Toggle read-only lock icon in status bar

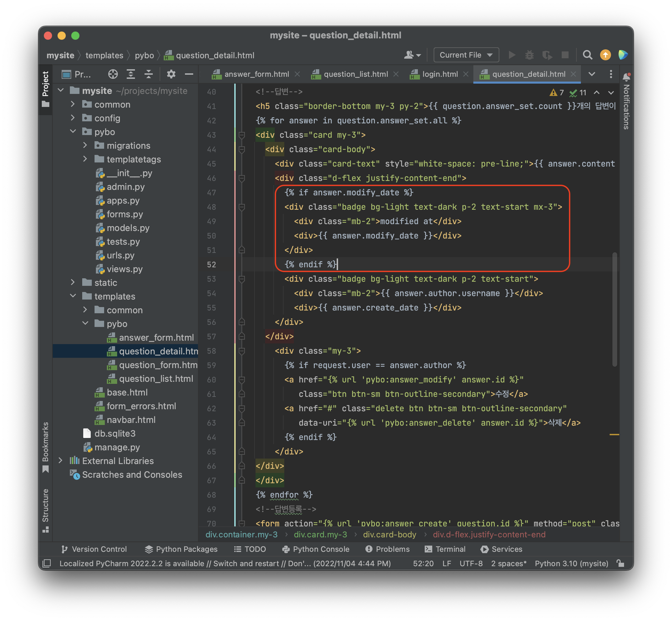tap(620, 563)
